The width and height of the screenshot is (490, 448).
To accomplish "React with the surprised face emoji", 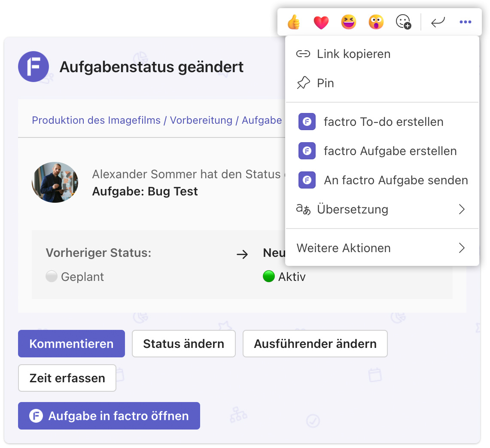I will 376,22.
